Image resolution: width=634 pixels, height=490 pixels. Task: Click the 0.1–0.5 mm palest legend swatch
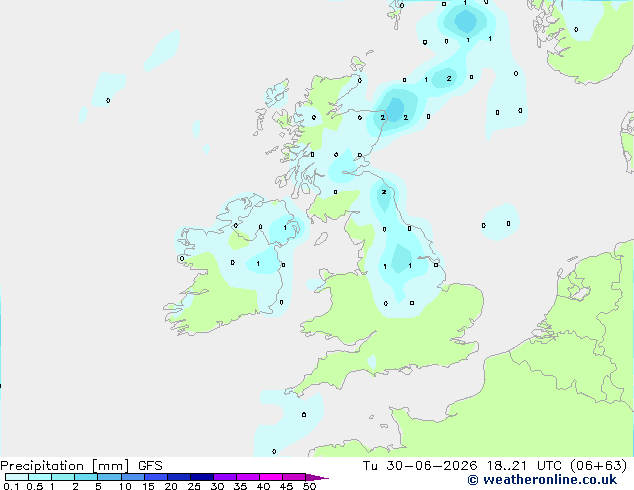[x=17, y=477]
